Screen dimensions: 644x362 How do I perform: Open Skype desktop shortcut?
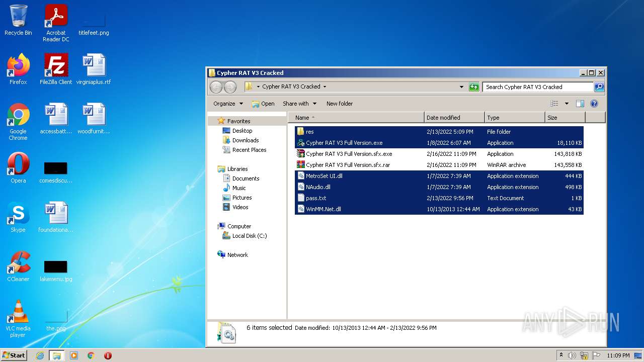[x=18, y=217]
